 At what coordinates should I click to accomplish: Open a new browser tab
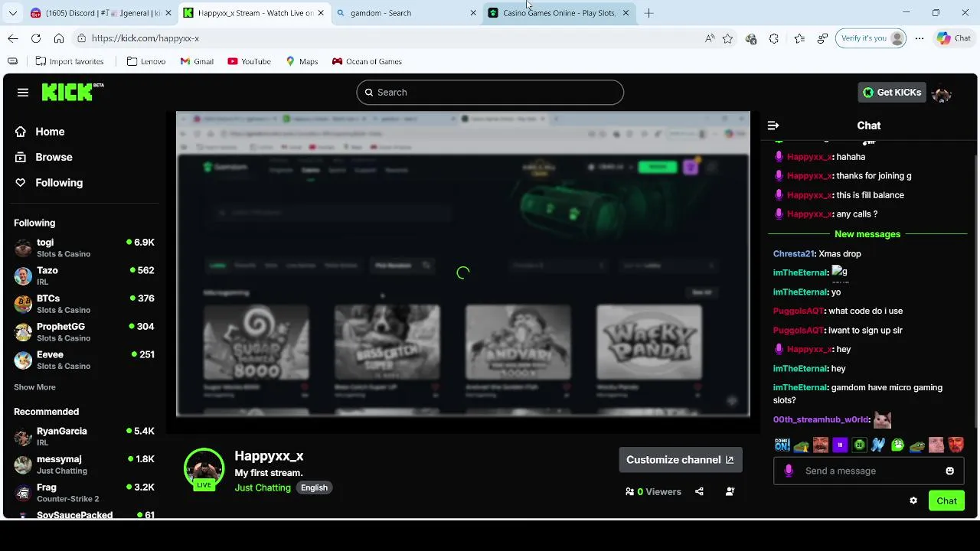pos(648,13)
